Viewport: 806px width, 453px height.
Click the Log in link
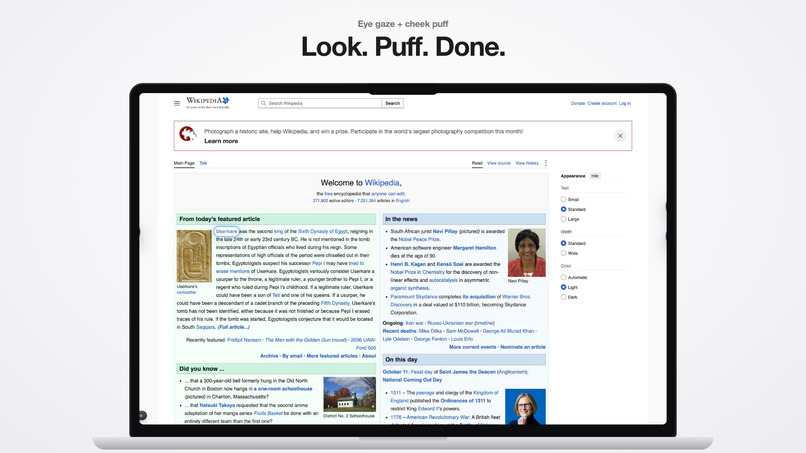(x=625, y=103)
